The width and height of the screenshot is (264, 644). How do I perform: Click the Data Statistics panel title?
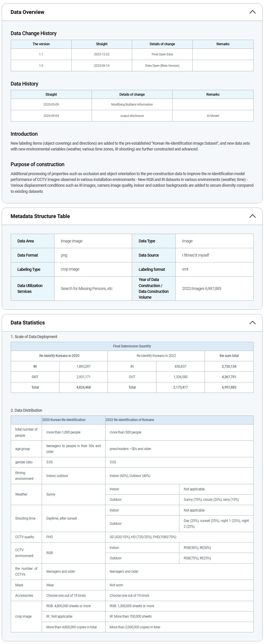pyautogui.click(x=28, y=323)
